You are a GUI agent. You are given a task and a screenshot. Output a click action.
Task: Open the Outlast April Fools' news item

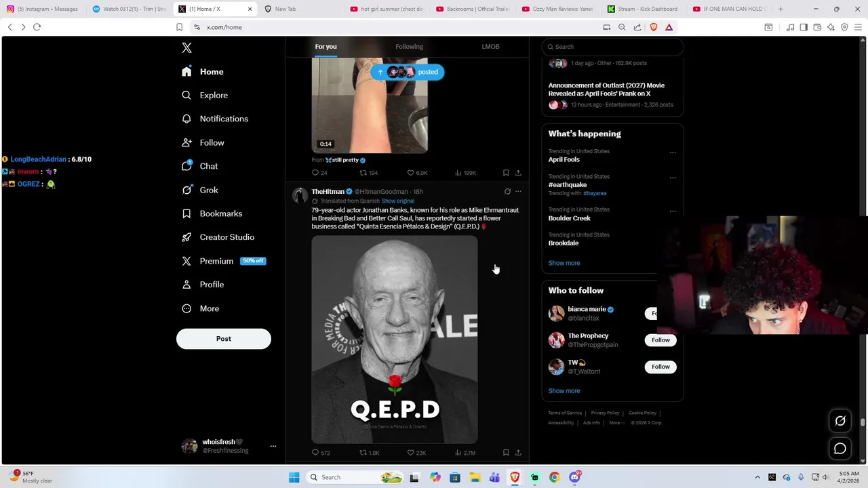coord(612,95)
